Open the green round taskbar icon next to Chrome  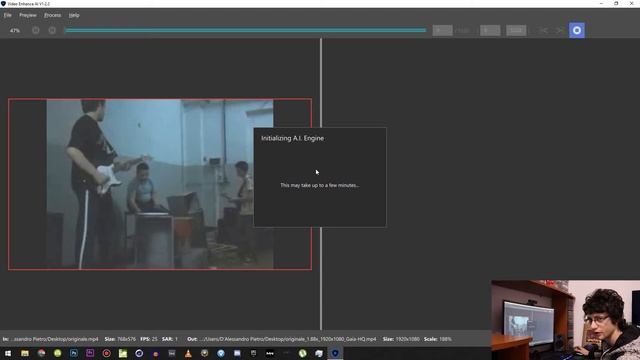click(58, 353)
